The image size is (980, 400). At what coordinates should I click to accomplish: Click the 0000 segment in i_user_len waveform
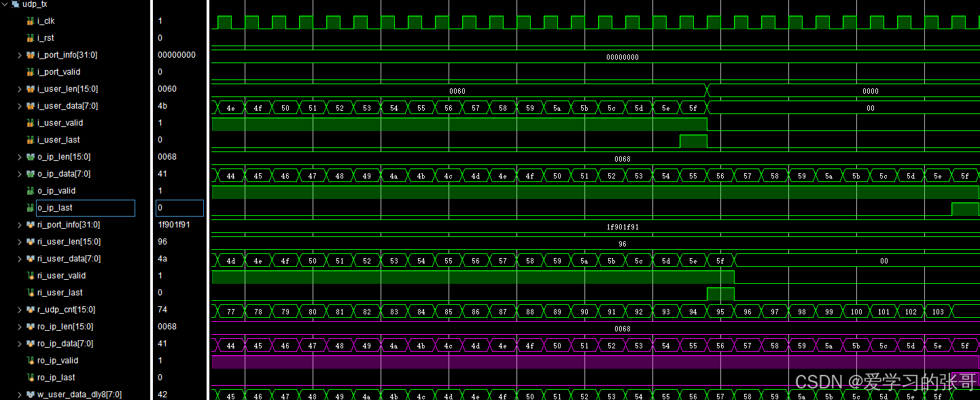(x=843, y=90)
